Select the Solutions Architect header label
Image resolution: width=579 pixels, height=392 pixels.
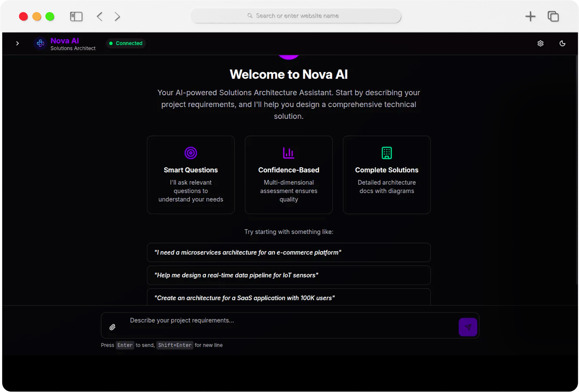pyautogui.click(x=73, y=49)
